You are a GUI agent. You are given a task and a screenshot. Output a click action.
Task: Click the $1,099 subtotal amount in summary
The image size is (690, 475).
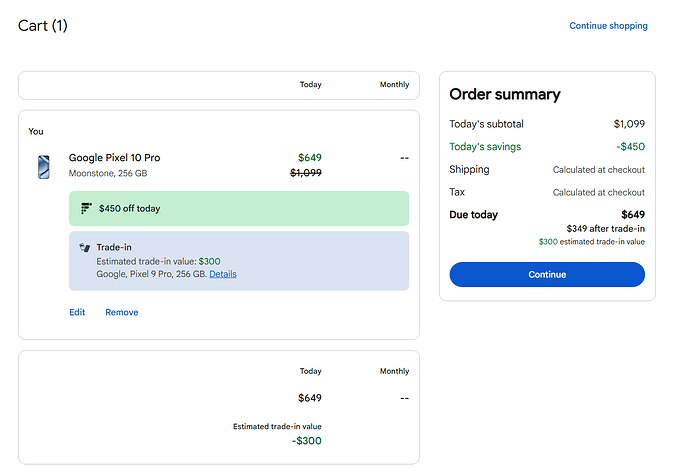coord(629,124)
